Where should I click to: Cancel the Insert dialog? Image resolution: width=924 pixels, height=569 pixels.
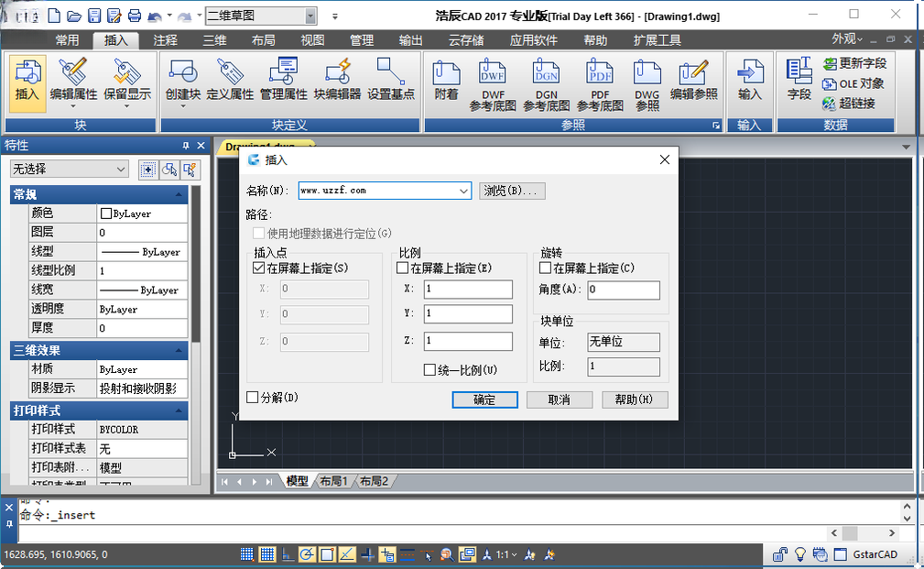pos(560,399)
